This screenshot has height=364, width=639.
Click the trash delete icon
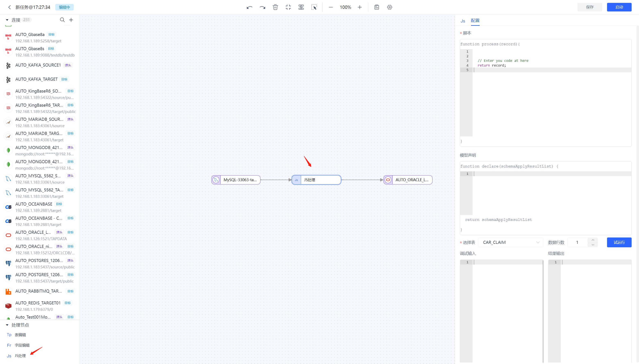coord(275,7)
